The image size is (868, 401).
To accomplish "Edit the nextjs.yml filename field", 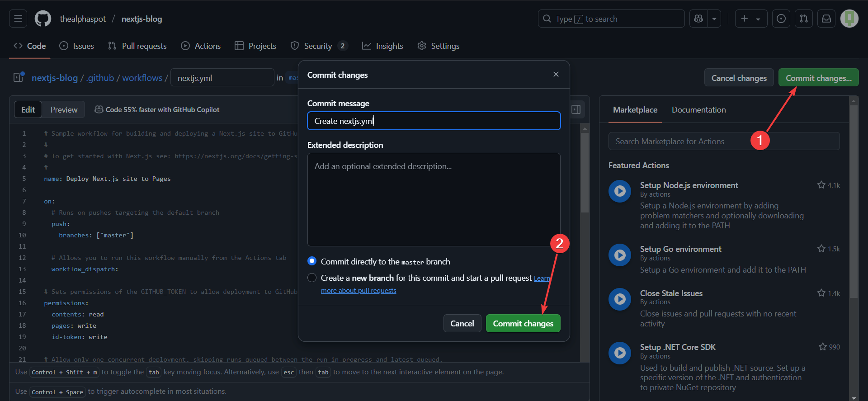I will (222, 78).
